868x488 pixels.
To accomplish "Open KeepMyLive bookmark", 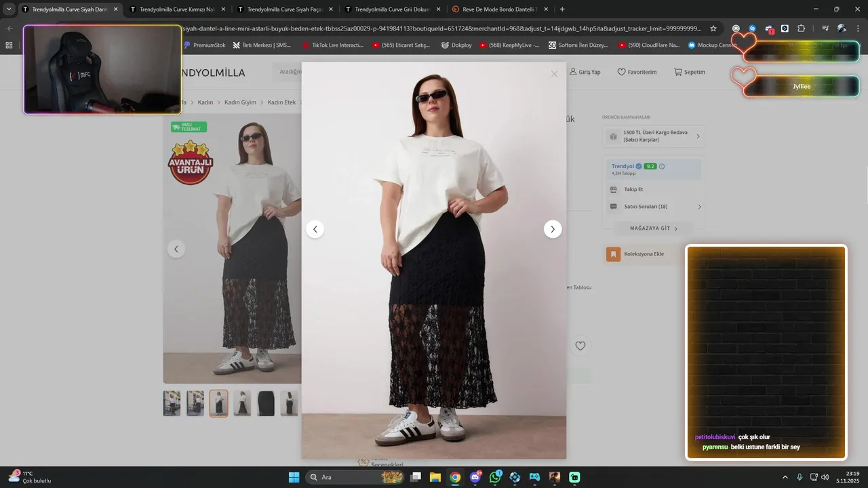I will coord(509,45).
